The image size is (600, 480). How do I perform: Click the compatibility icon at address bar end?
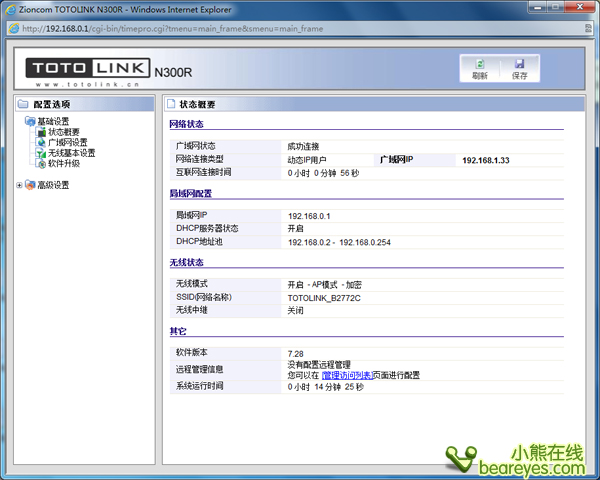point(588,29)
